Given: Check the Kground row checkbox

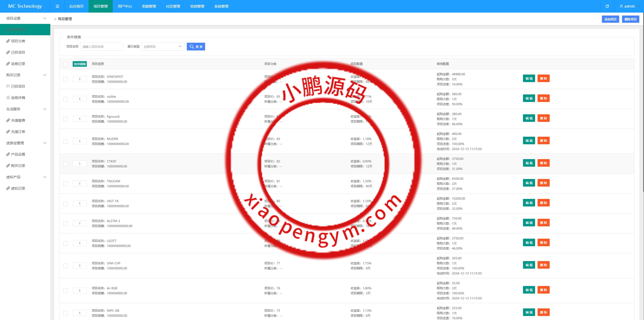Looking at the screenshot, I should click(x=65, y=119).
